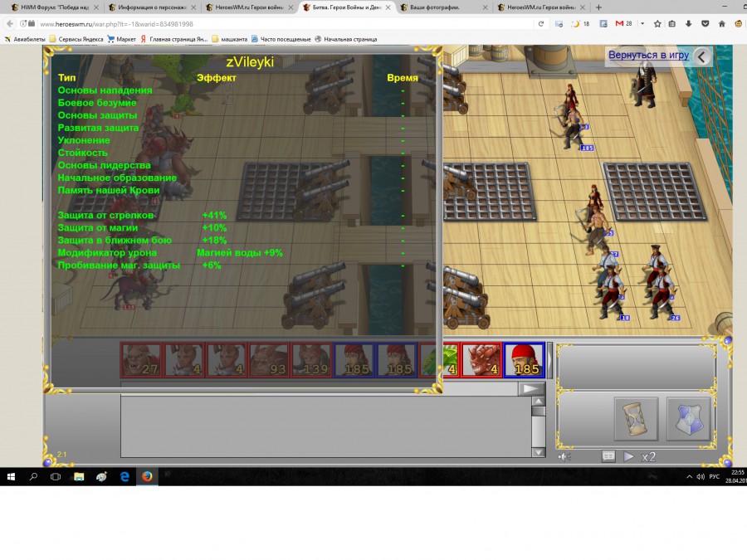
Task: Open a new browser tab
Action: [598, 7]
